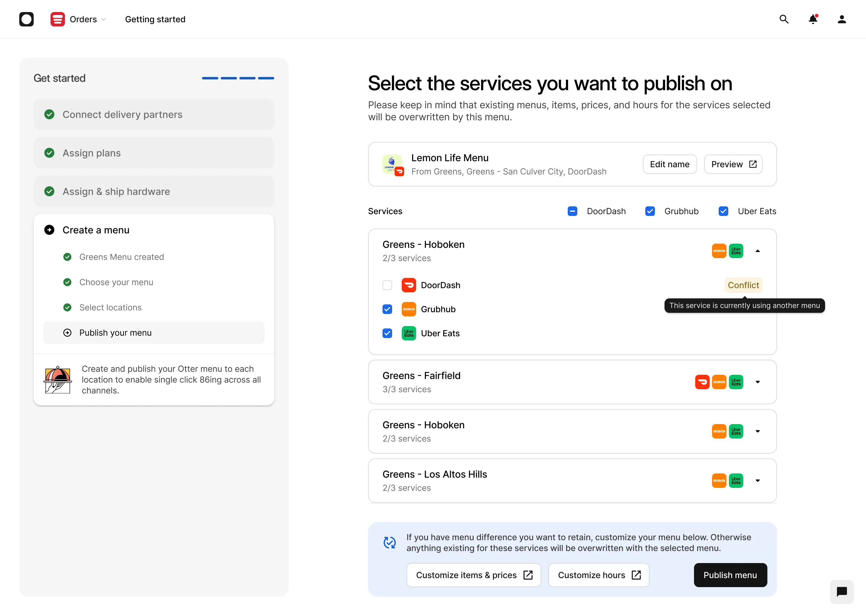Click the Preview button

[x=733, y=164]
